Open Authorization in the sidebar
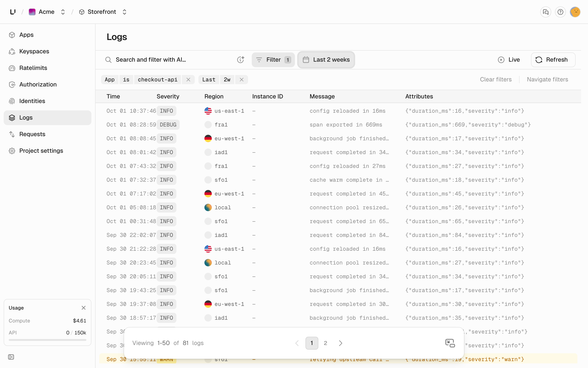The width and height of the screenshot is (588, 368). click(47, 84)
